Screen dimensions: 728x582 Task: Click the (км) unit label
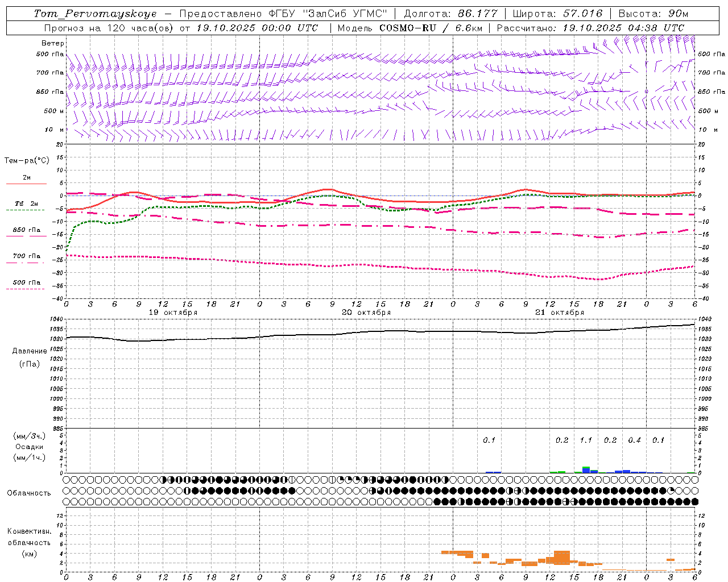point(29,554)
